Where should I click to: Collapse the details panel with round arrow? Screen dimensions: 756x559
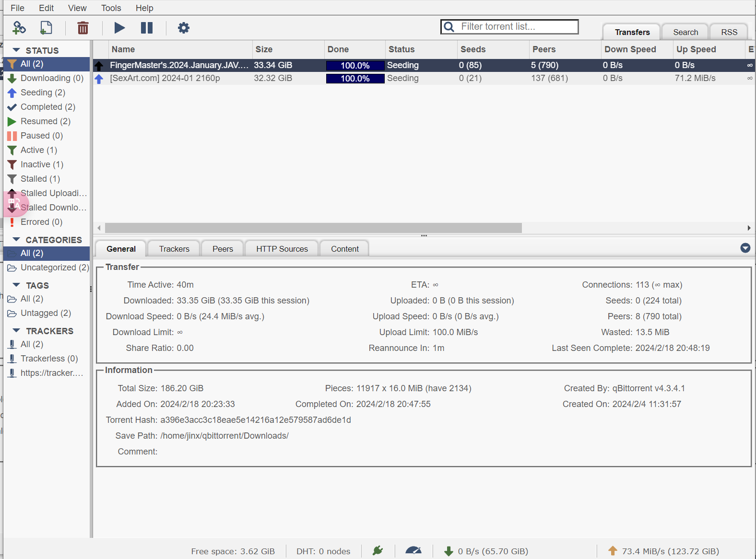click(745, 248)
